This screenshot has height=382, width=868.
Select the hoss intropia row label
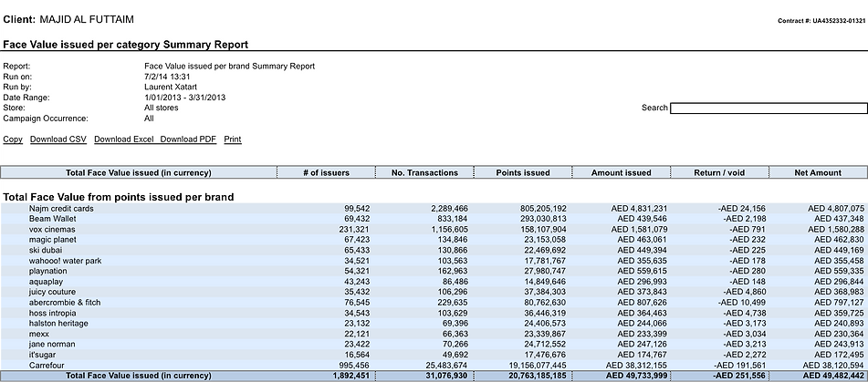(x=54, y=313)
